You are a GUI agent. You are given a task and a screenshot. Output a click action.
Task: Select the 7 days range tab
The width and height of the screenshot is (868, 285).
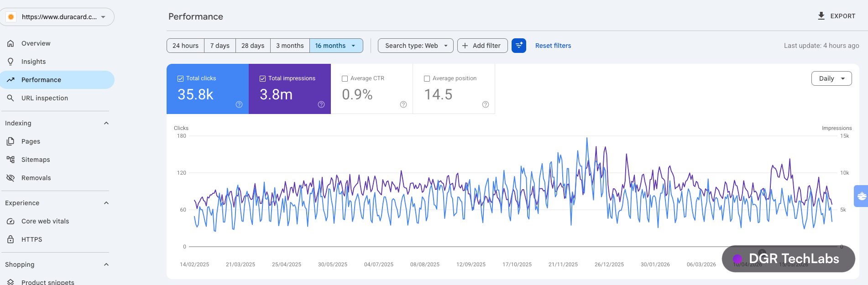pyautogui.click(x=220, y=46)
